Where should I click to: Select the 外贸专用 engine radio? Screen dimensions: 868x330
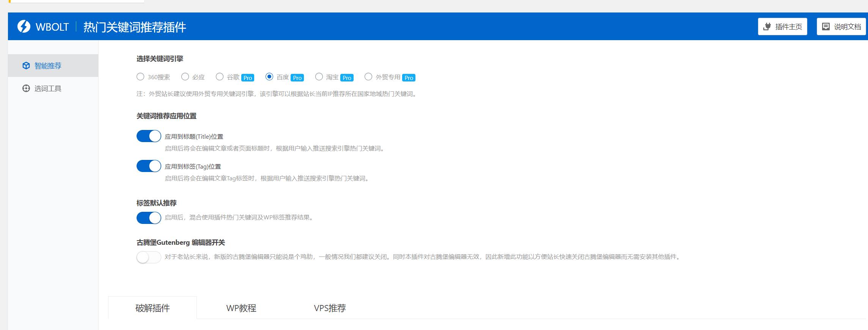click(368, 77)
